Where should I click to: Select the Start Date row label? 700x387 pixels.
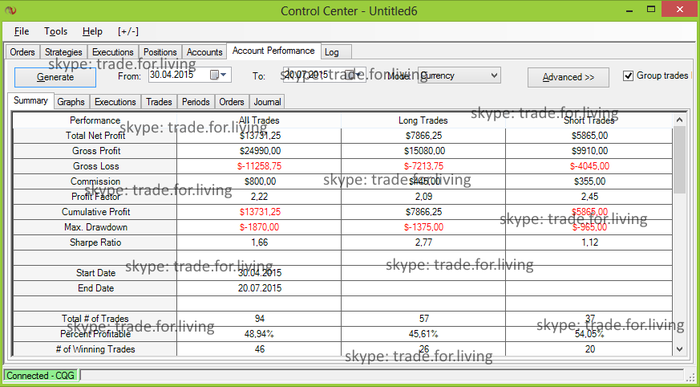tap(96, 273)
